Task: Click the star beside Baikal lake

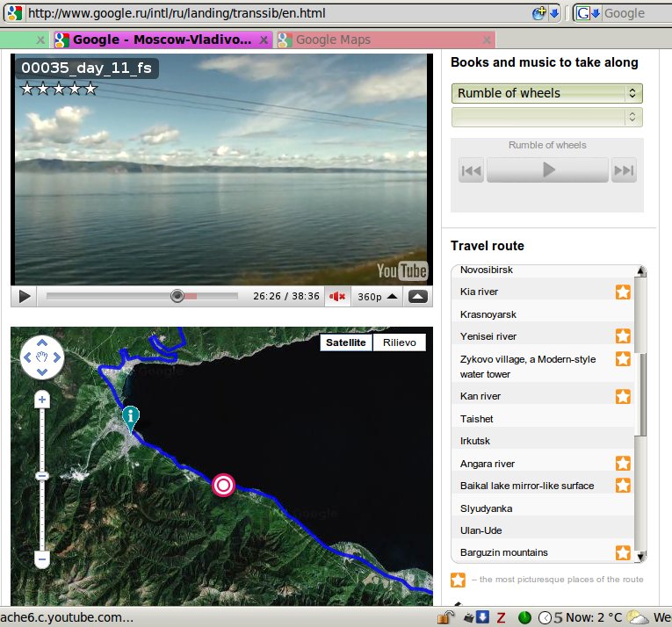Action: pos(623,486)
